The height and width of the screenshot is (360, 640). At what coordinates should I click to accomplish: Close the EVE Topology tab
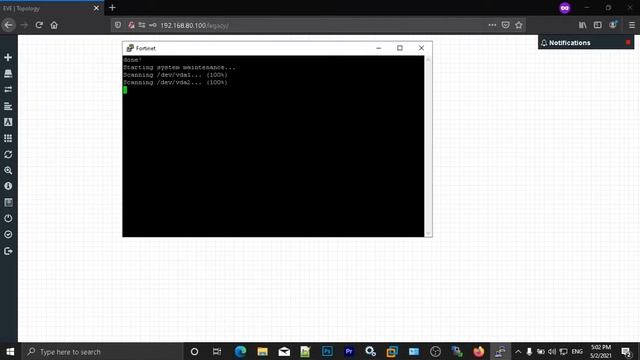[96, 8]
